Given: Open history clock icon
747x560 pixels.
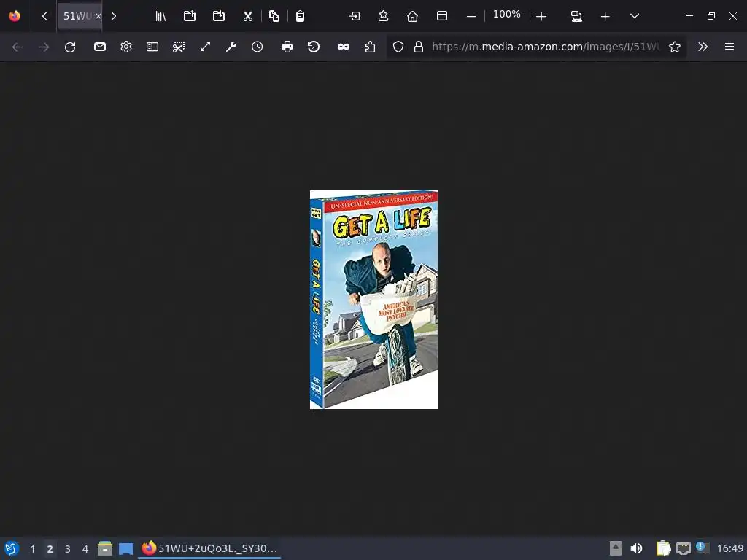Looking at the screenshot, I should (258, 47).
